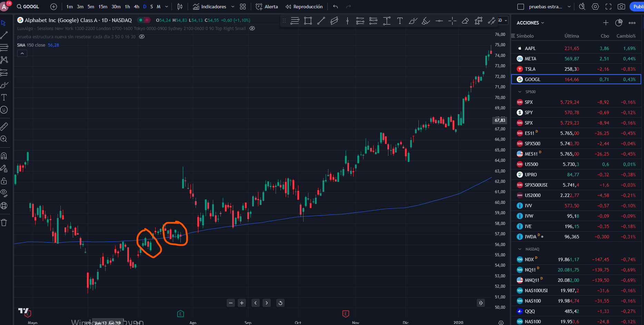Create a new Alerta alarm
Image resolution: width=644 pixels, height=325 pixels.
[267, 7]
